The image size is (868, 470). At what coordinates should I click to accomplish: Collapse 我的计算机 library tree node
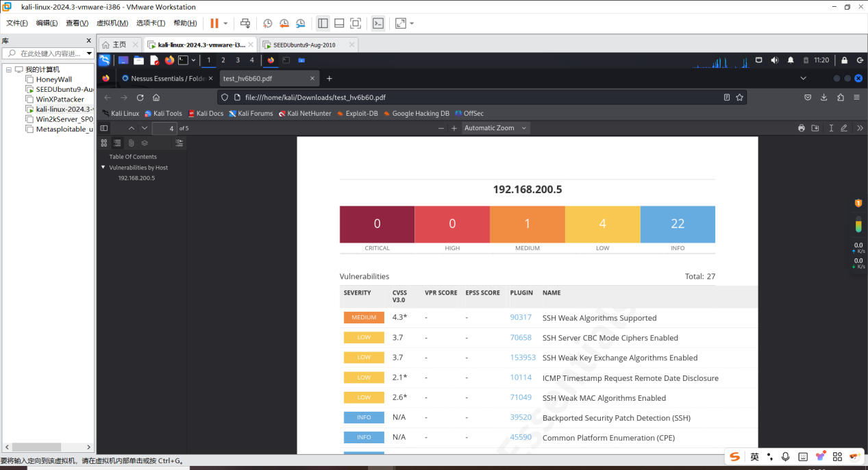click(x=9, y=69)
